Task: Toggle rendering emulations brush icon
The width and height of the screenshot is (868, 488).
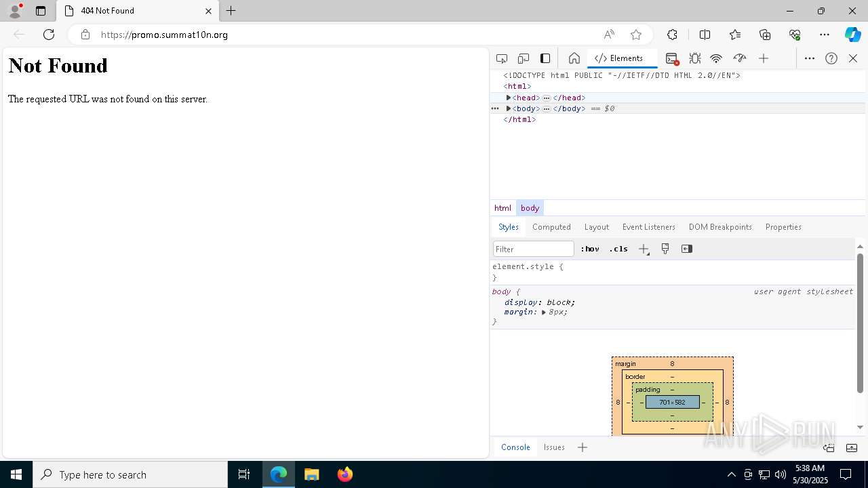Action: point(665,249)
